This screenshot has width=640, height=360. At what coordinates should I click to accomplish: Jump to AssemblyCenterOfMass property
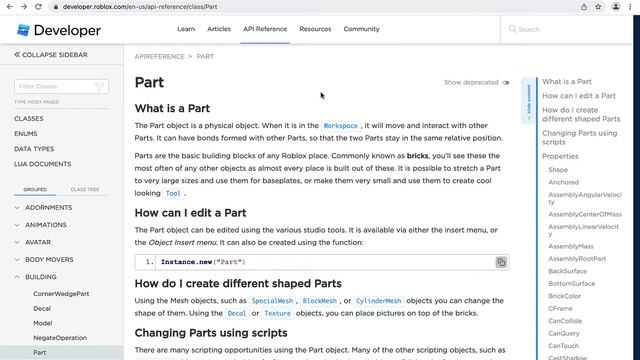pyautogui.click(x=585, y=214)
